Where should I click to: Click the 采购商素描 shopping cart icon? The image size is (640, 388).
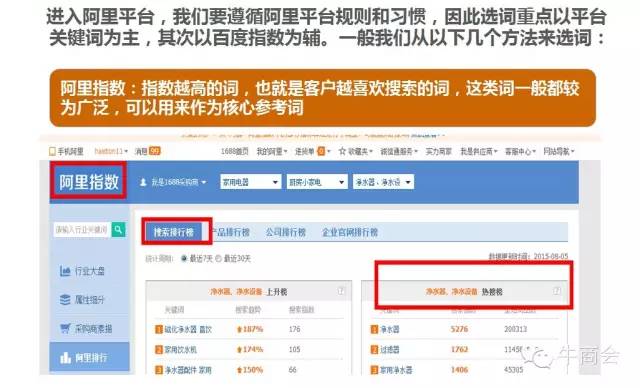(65, 328)
